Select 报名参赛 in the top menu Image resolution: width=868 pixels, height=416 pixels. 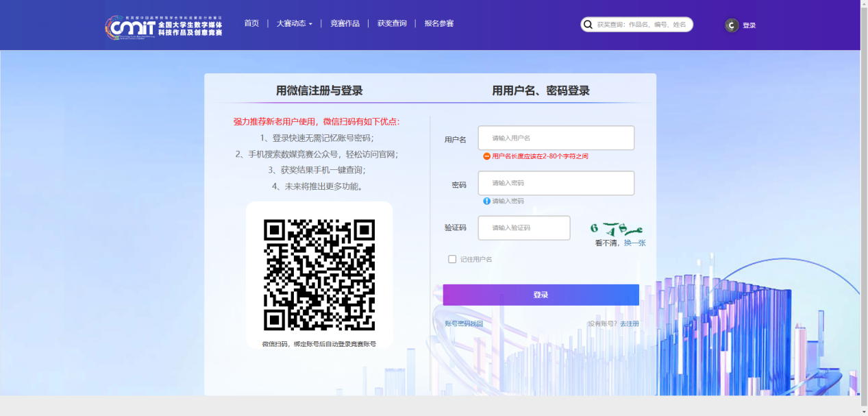coord(439,23)
